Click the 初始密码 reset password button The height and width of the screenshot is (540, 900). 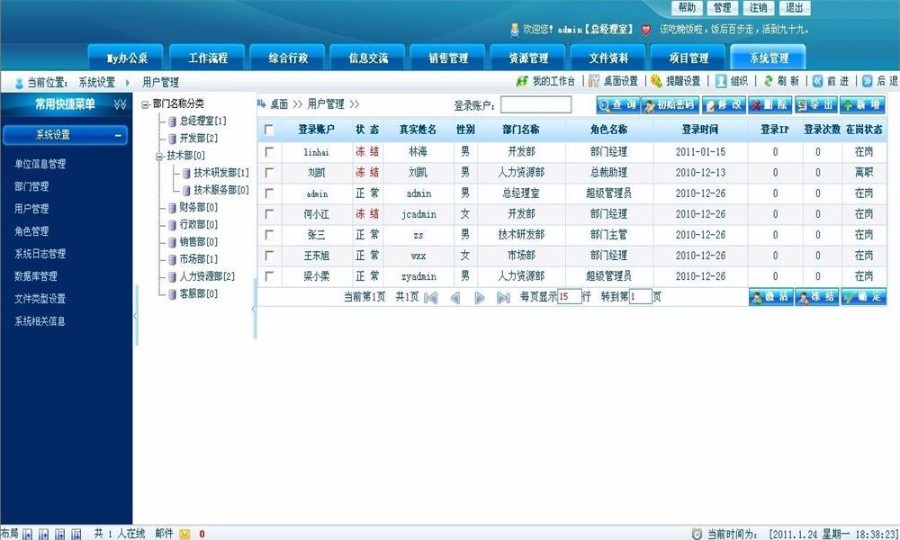point(670,105)
